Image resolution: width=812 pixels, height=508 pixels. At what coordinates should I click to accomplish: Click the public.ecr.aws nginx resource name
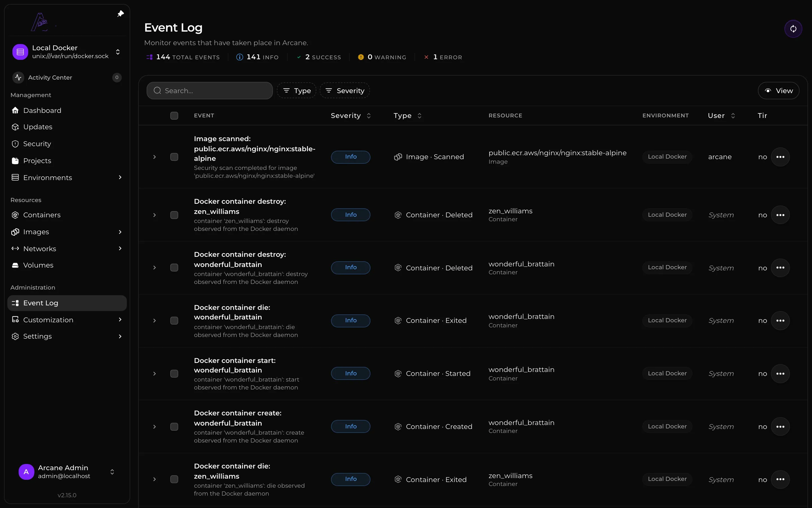point(557,153)
